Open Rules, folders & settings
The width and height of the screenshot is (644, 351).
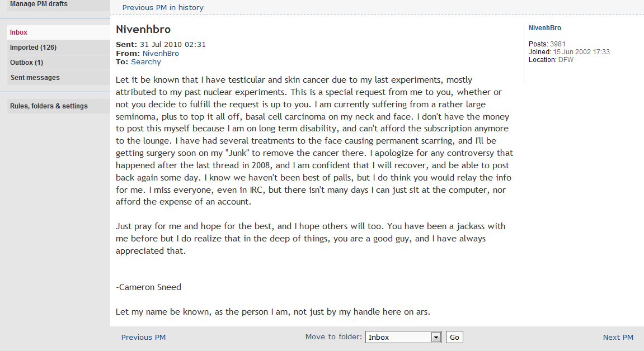point(49,106)
